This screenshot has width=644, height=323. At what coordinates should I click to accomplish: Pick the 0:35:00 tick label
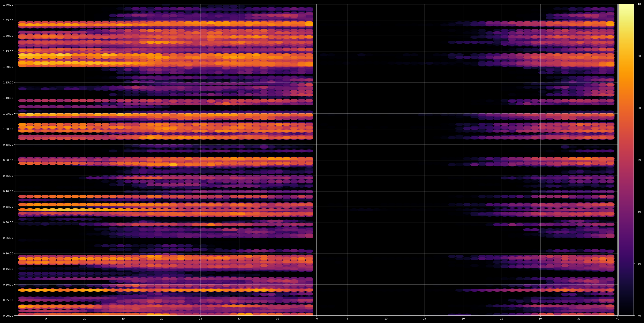click(8, 207)
